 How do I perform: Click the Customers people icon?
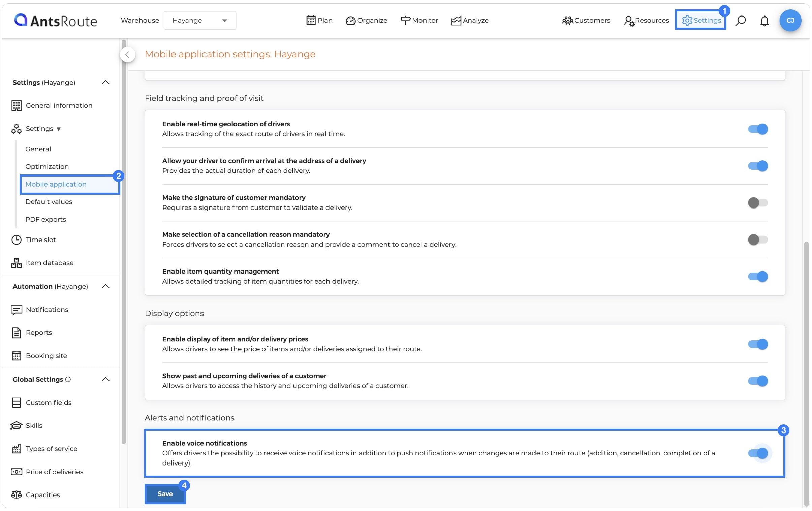click(x=567, y=21)
